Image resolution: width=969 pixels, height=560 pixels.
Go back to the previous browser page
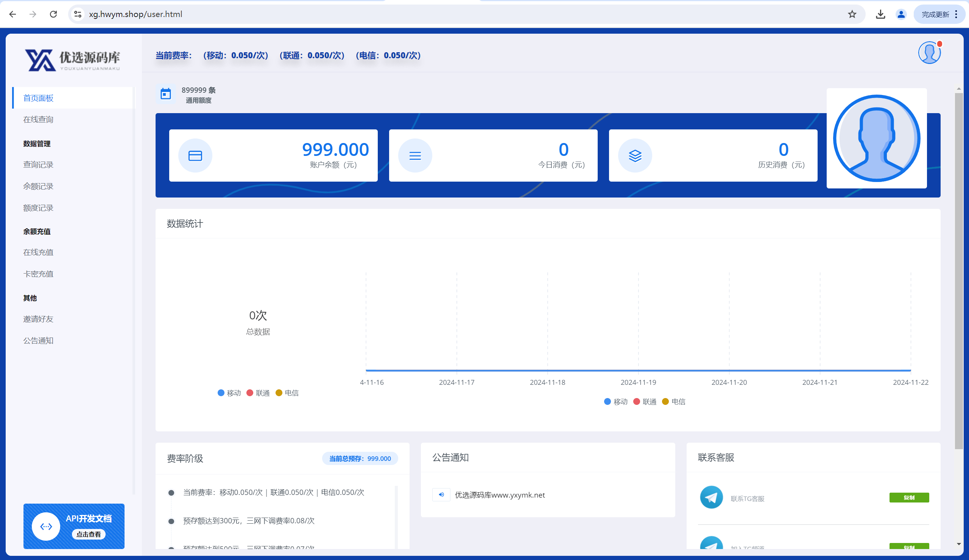[13, 14]
